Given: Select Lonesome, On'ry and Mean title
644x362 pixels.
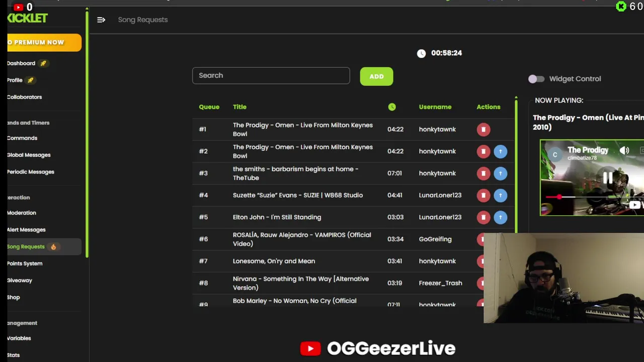Looking at the screenshot, I should point(274,261).
